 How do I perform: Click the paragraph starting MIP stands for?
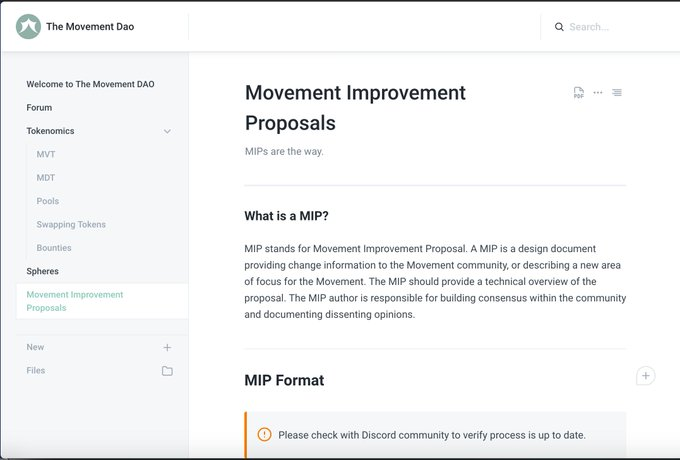click(x=435, y=281)
